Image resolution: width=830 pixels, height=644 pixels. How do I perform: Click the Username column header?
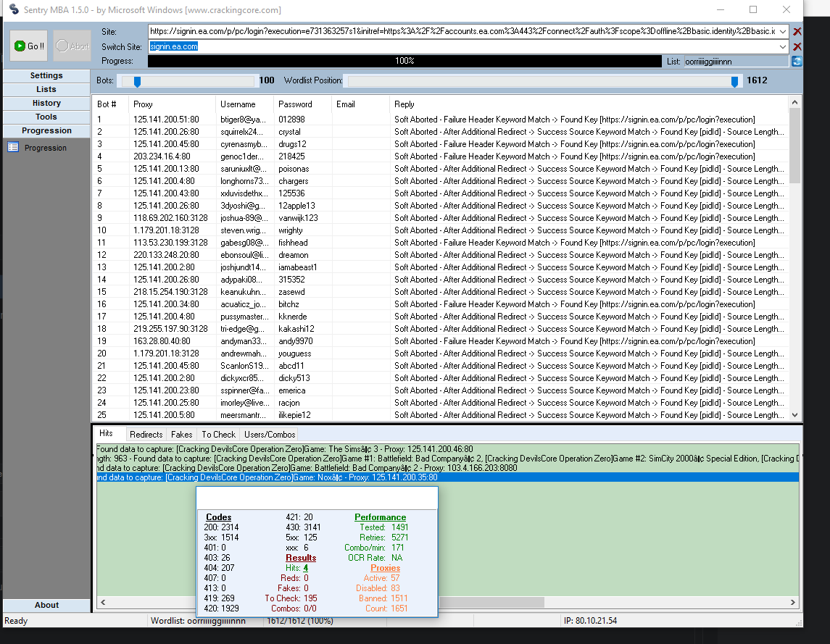tap(244, 104)
